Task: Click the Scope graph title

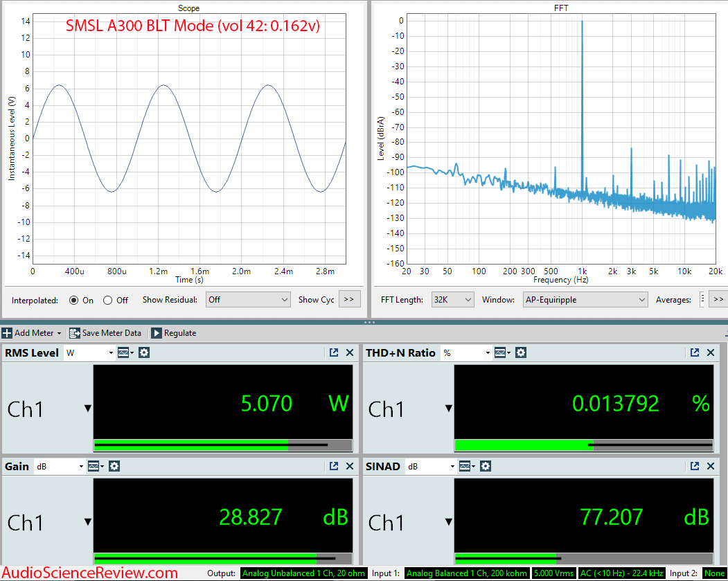Action: pos(188,8)
